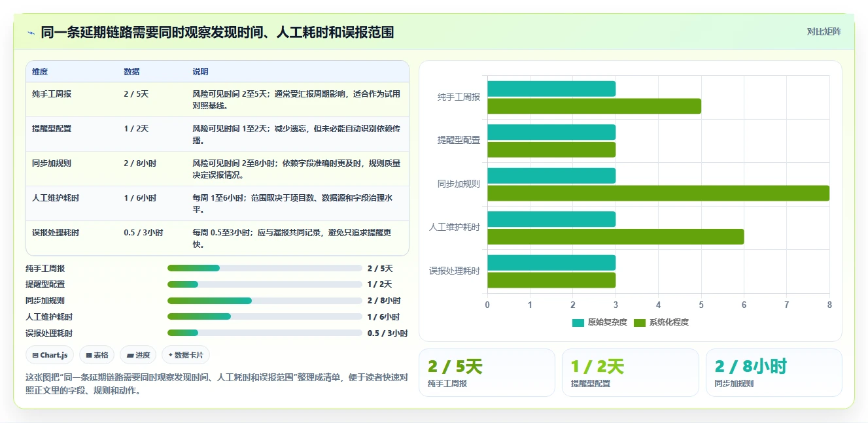Click the '0.5 / 3小时' value beside the progress bar
868x423 pixels.
(x=387, y=333)
